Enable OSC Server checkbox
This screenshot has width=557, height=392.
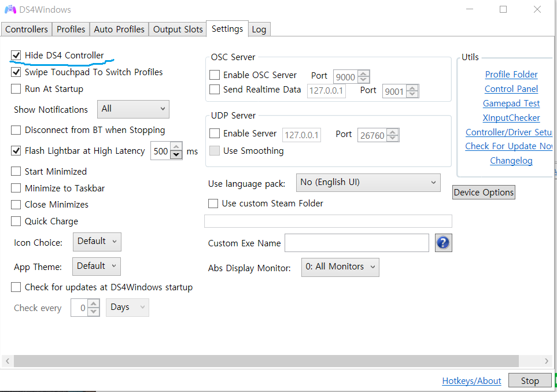(215, 75)
